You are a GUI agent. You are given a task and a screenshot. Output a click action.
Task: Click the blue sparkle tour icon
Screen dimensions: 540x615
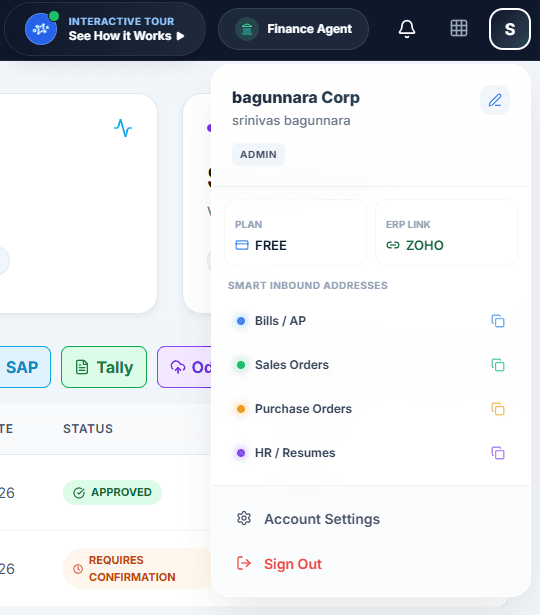click(x=40, y=29)
